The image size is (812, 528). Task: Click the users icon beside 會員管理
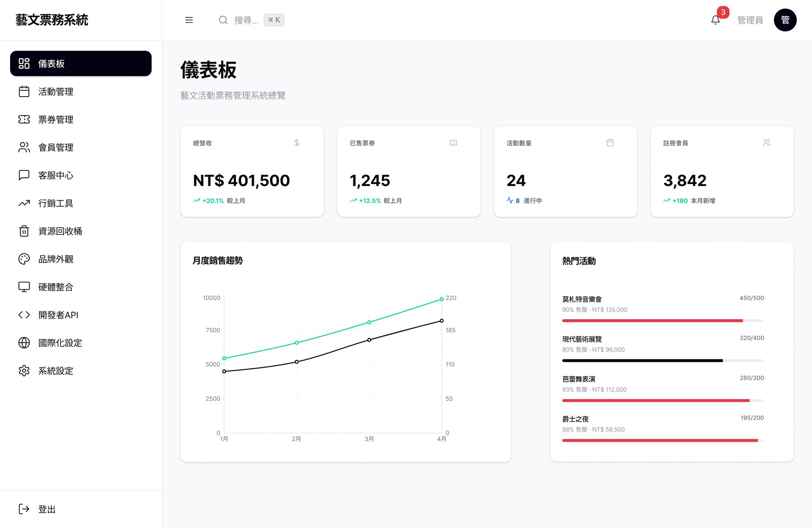tap(24, 147)
